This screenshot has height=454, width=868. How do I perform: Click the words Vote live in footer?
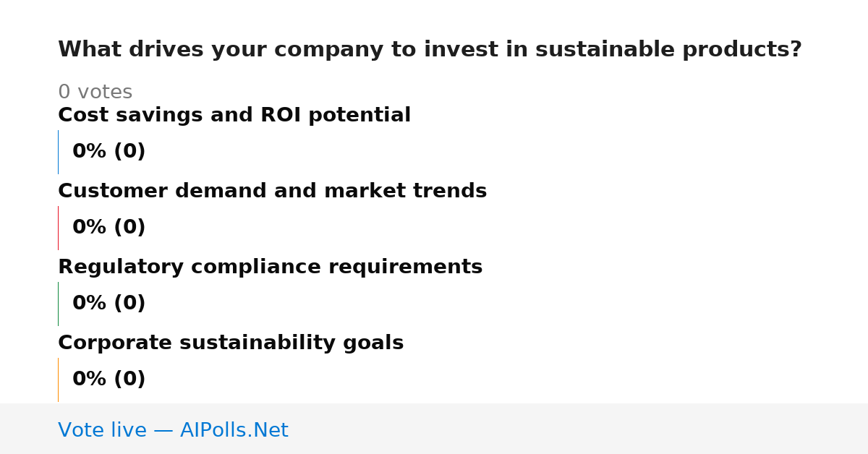(102, 430)
